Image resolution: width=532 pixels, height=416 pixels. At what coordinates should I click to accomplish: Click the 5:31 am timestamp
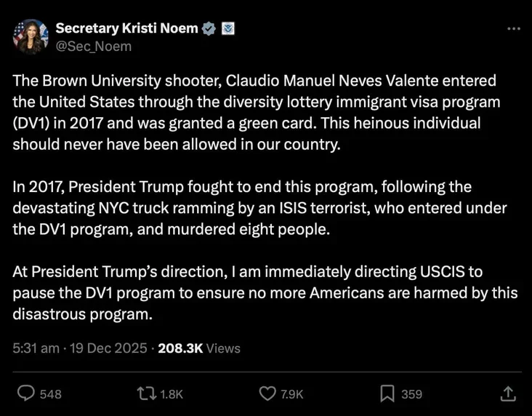tap(36, 348)
